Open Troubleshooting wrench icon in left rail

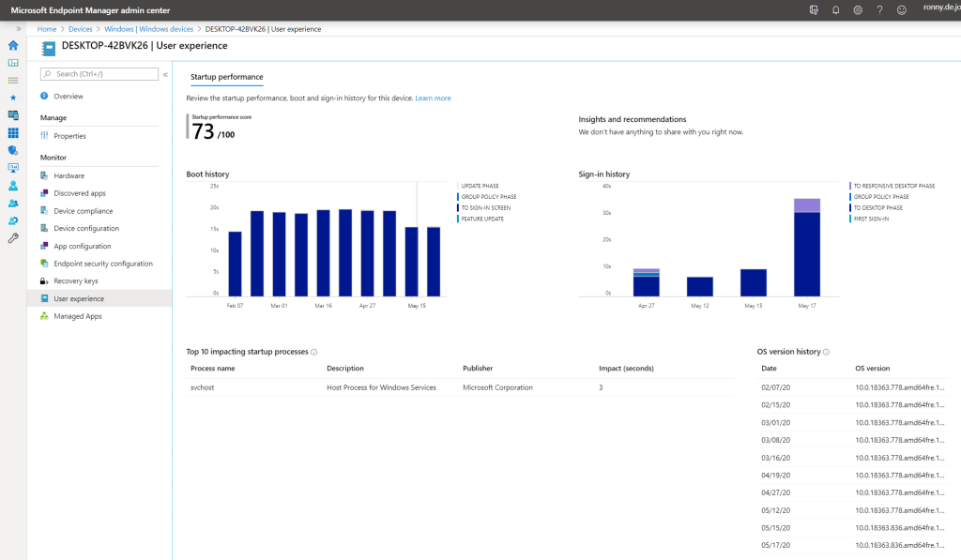[13, 238]
